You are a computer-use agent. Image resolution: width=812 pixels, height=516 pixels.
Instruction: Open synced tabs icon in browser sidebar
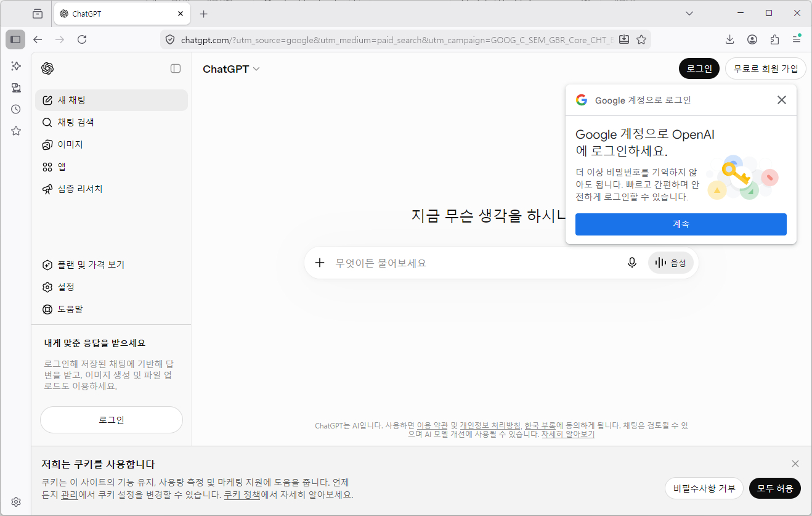click(x=16, y=88)
